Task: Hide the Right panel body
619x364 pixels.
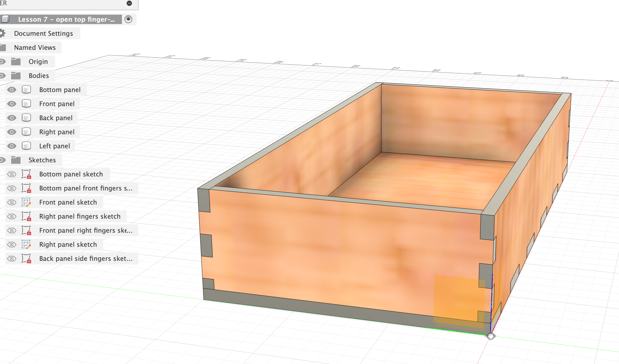Action: coord(12,132)
